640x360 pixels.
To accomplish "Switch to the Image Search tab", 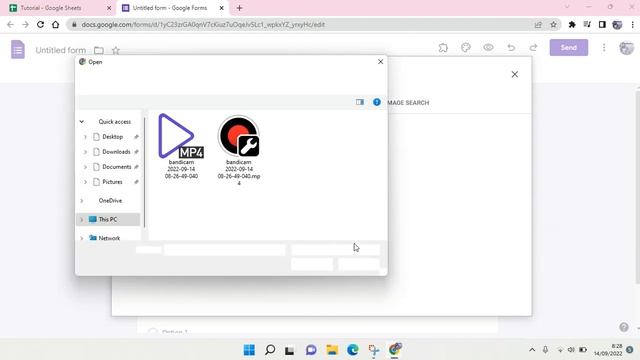I will pos(408,103).
